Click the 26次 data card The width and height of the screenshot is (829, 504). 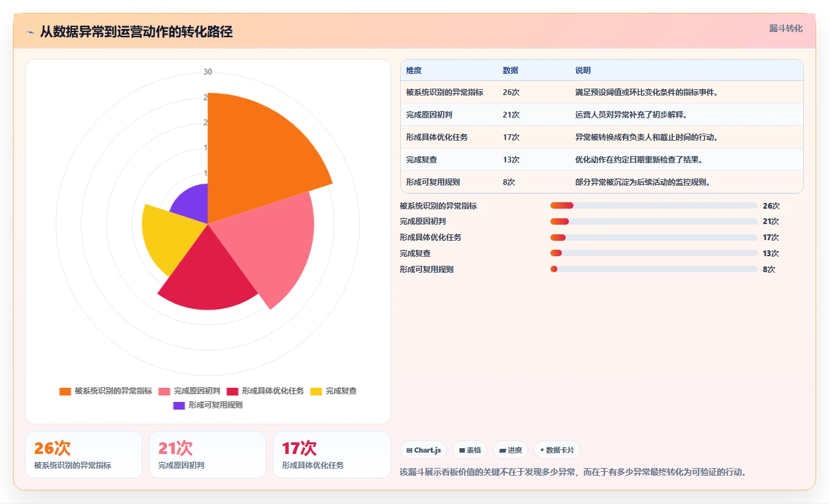[x=83, y=455]
